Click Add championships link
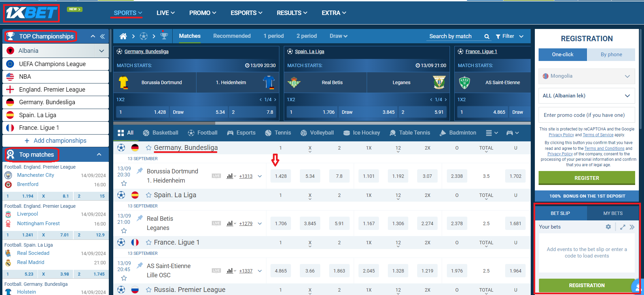The image size is (644, 295). pos(56,141)
